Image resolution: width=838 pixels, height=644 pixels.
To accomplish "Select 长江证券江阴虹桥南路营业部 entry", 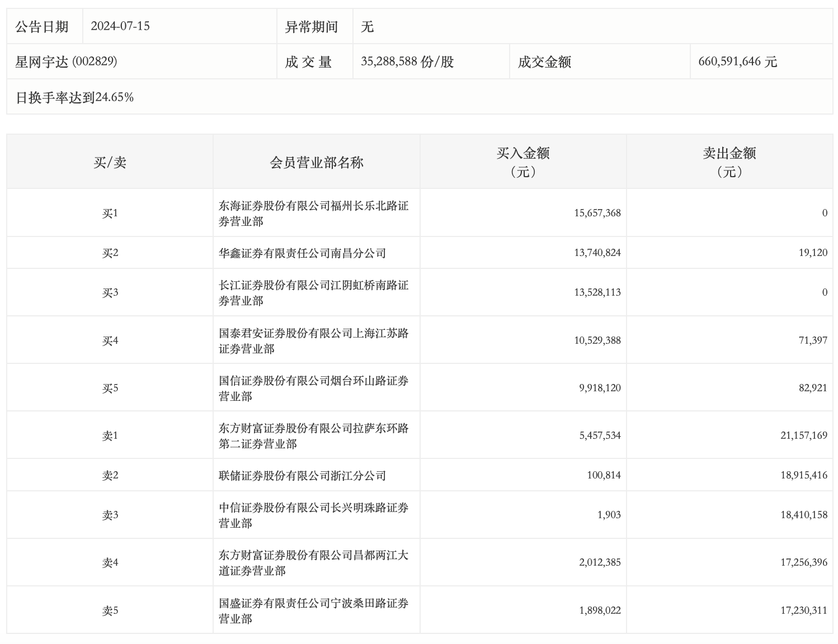I will coord(314,293).
